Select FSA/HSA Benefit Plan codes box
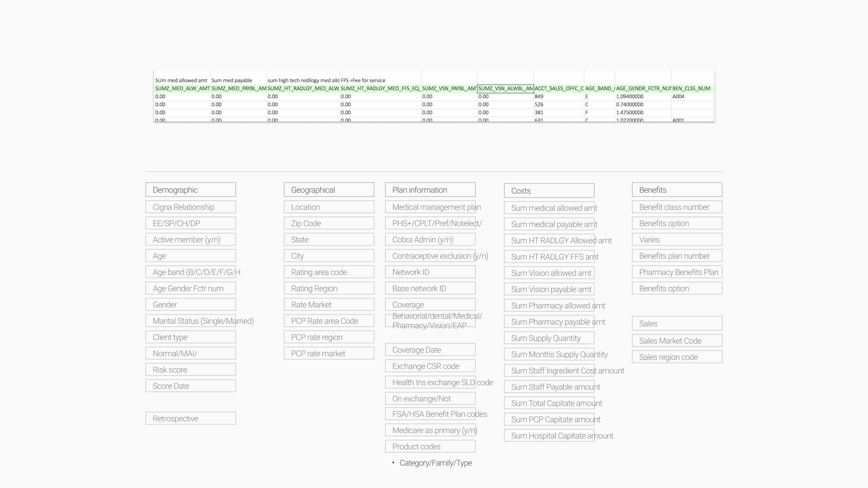This screenshot has width=868, height=488. tap(430, 414)
